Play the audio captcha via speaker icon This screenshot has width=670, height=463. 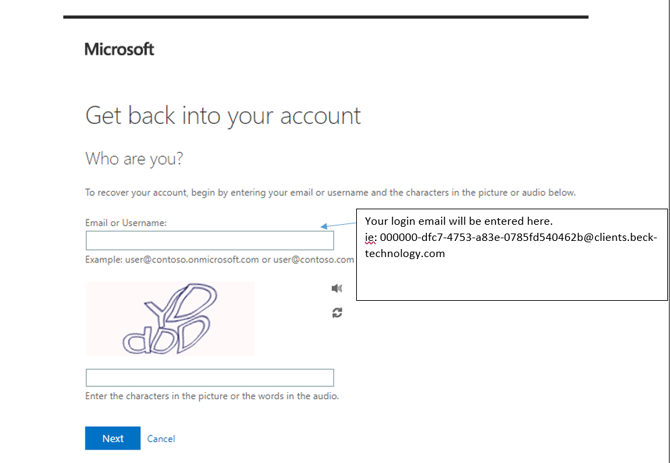click(337, 288)
